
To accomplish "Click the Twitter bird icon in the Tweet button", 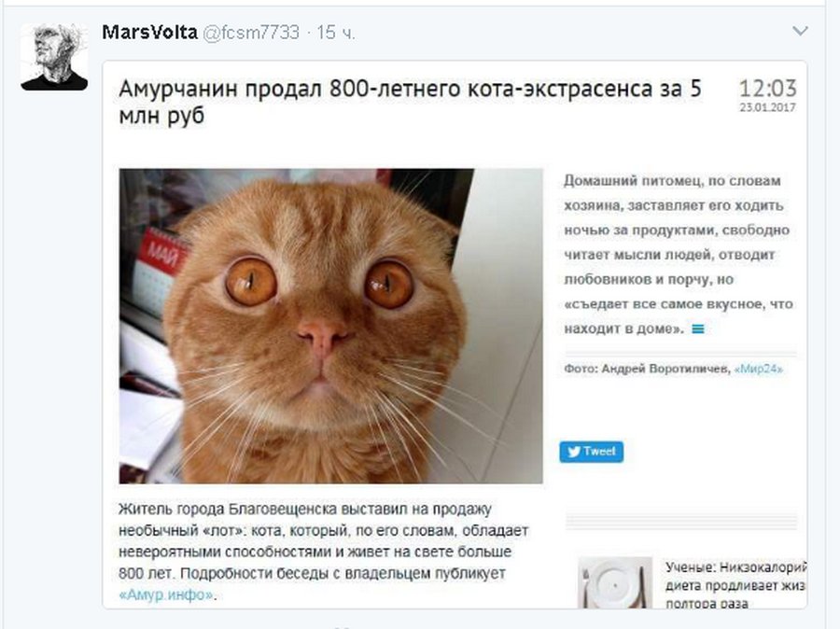I will coord(574,452).
